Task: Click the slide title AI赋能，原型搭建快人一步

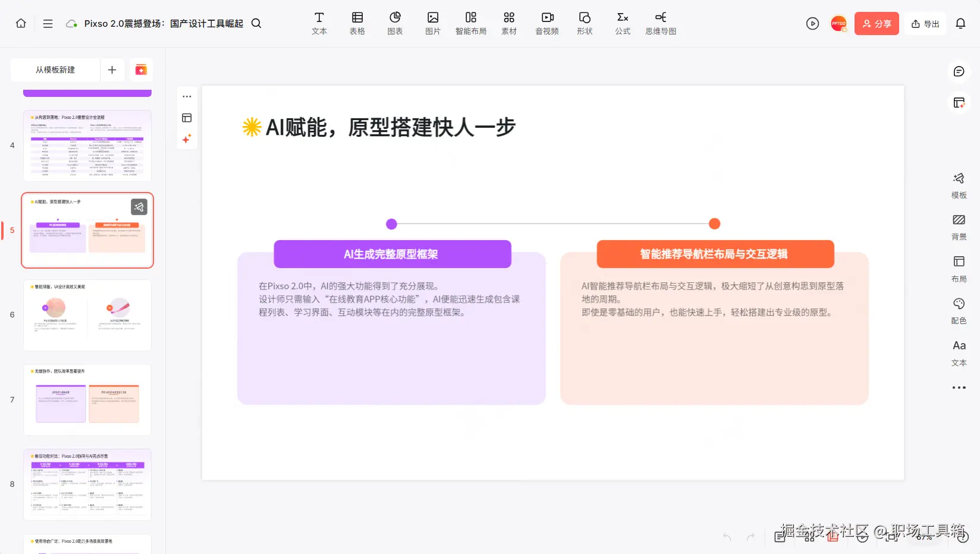Action: click(390, 127)
